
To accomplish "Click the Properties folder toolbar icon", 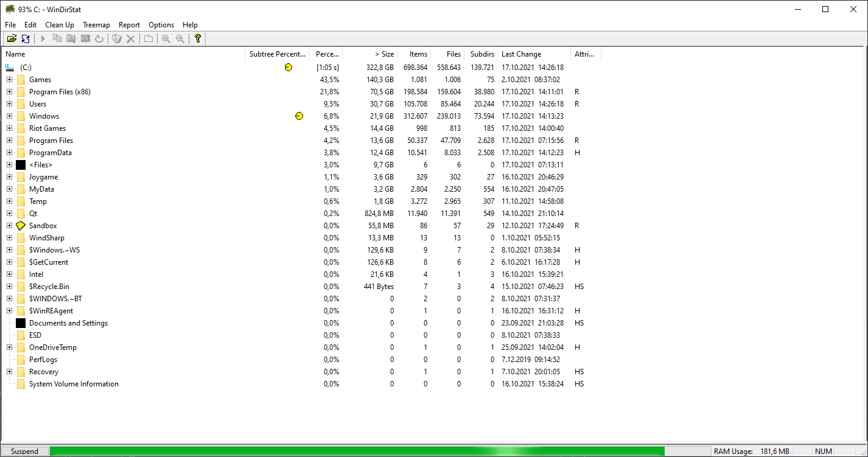I will (x=148, y=39).
